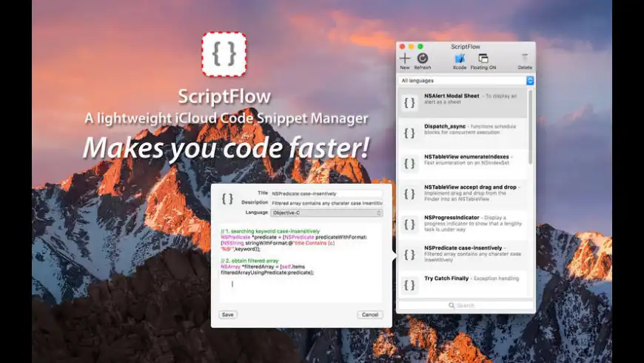Image resolution: width=644 pixels, height=363 pixels.
Task: Click the braces icon next to Try Catch Finally
Action: (409, 285)
